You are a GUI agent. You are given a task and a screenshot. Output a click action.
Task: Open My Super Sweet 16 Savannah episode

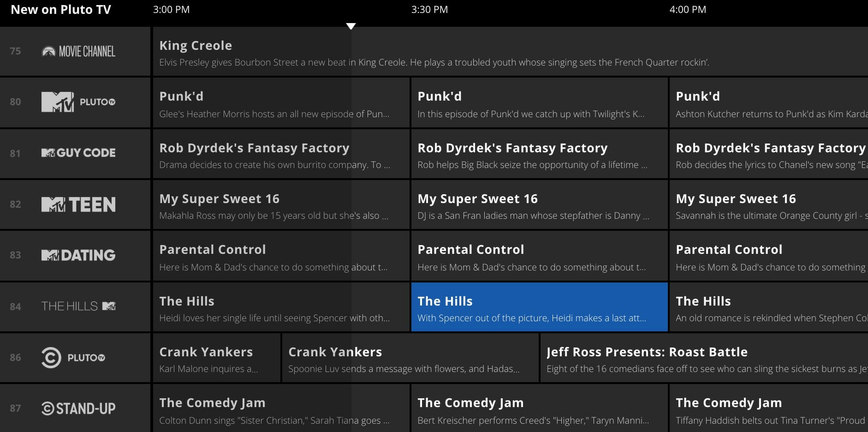pyautogui.click(x=769, y=204)
